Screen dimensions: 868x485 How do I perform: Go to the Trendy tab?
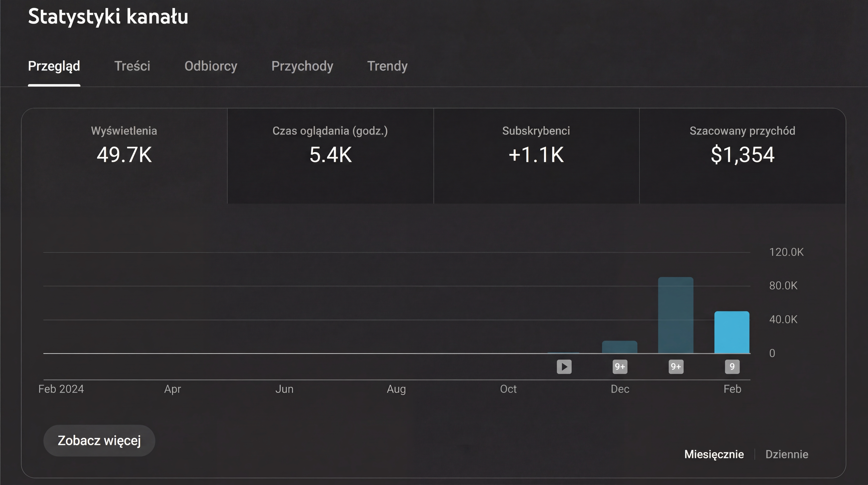[387, 66]
